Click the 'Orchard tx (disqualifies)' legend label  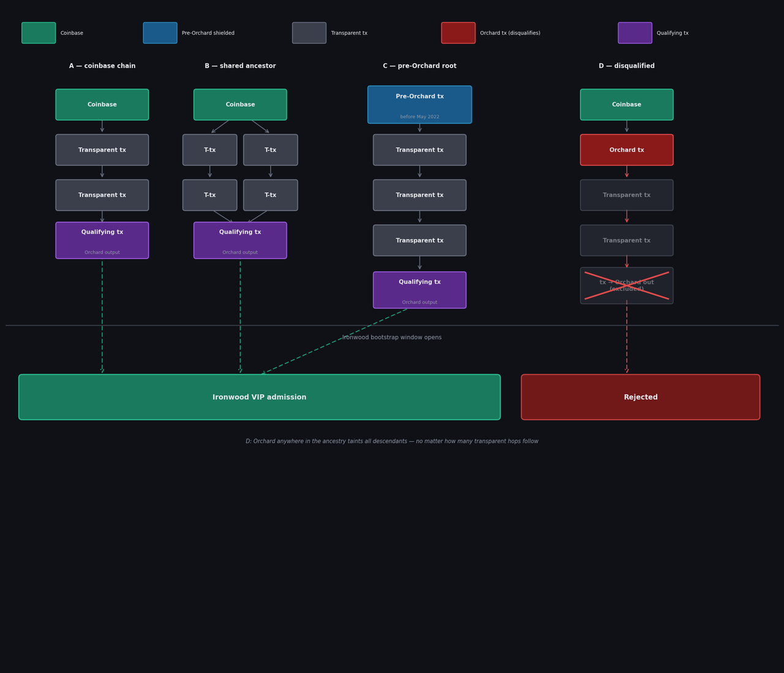[x=510, y=33]
